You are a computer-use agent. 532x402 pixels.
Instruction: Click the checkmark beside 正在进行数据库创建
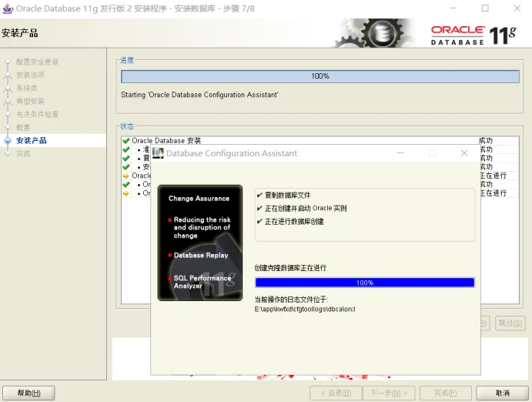click(259, 222)
